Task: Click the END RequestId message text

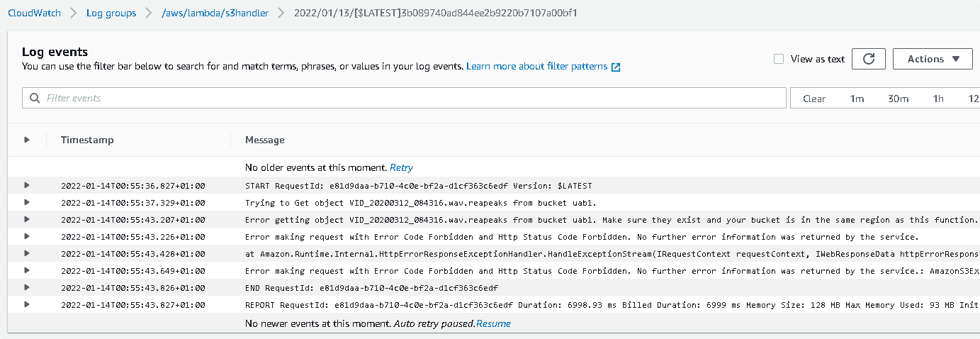Action: 372,288
